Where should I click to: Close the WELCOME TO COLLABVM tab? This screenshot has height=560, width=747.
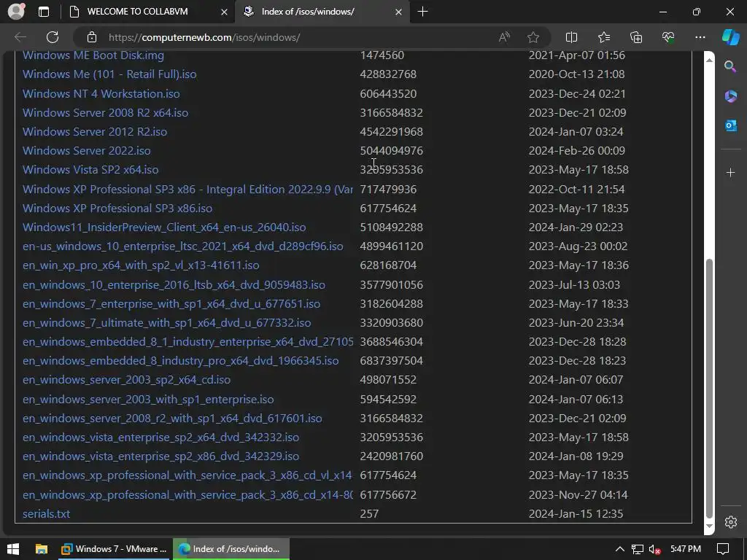coord(224,12)
